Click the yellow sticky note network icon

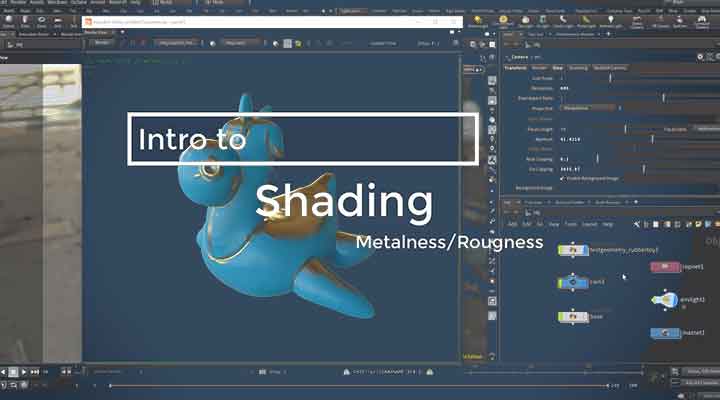[698, 224]
